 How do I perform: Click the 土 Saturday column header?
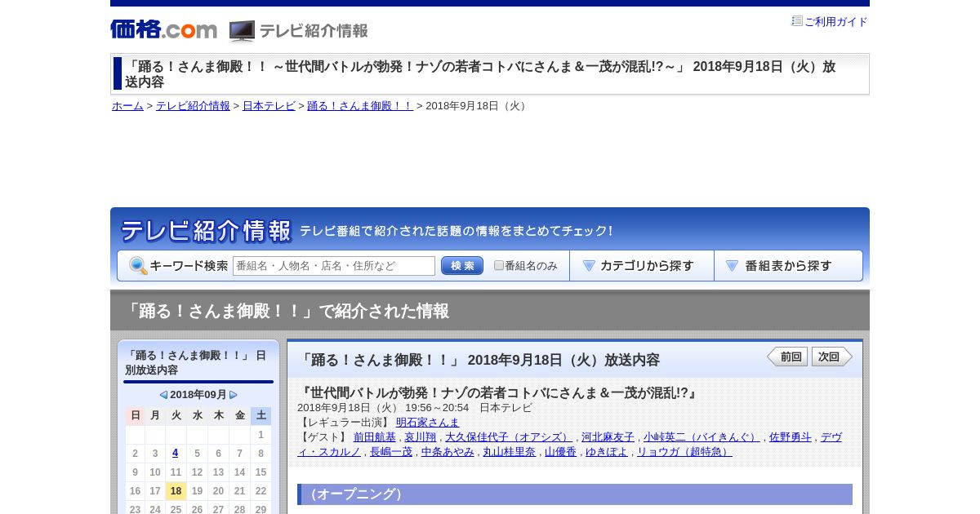tap(261, 416)
